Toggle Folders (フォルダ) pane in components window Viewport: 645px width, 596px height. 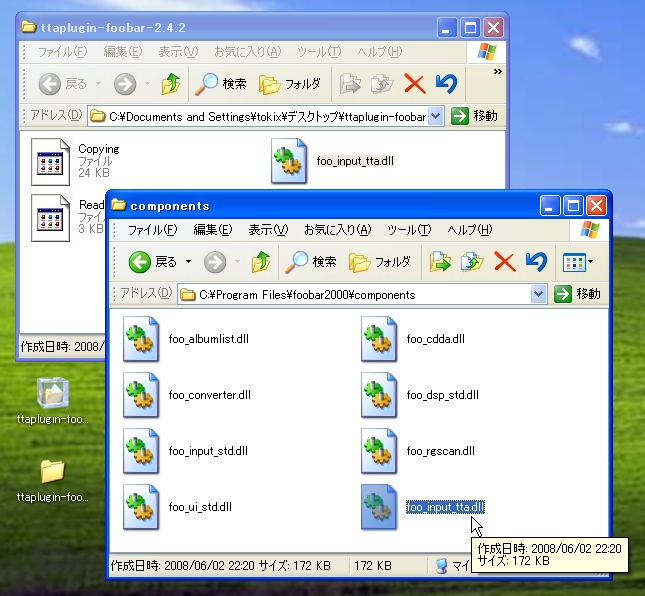tap(379, 262)
